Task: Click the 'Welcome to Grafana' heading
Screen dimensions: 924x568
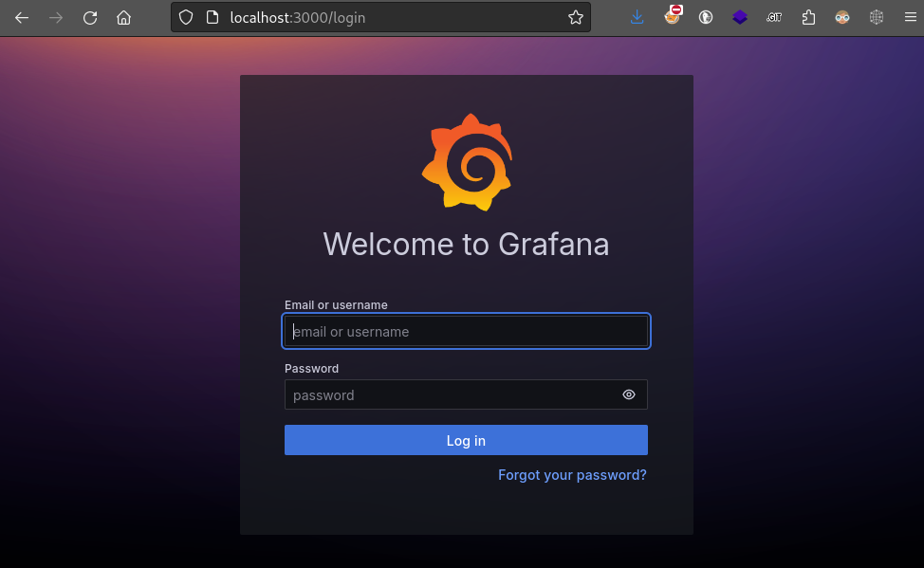Action: pos(466,244)
